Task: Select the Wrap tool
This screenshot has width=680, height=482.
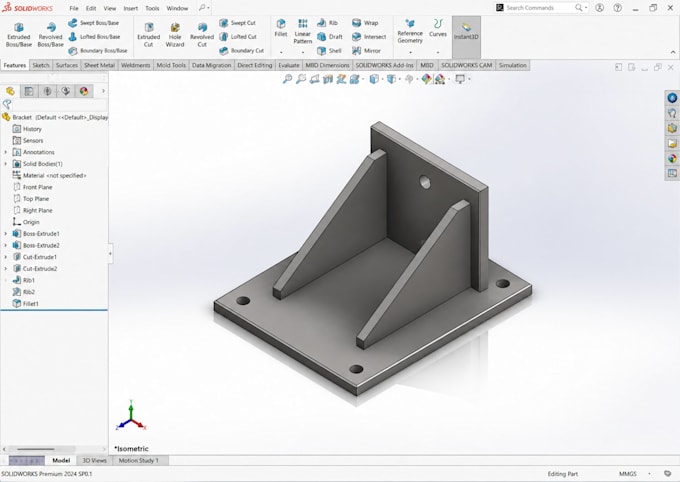Action: pos(365,23)
